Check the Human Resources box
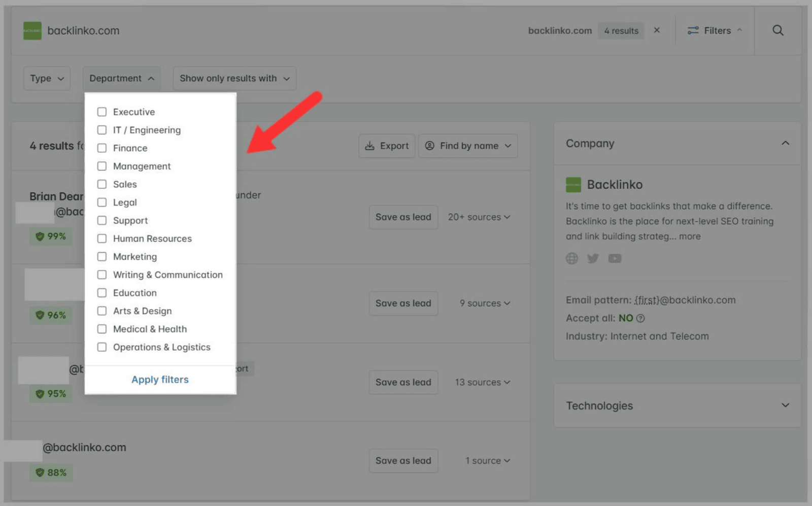This screenshot has height=506, width=812. click(x=102, y=239)
